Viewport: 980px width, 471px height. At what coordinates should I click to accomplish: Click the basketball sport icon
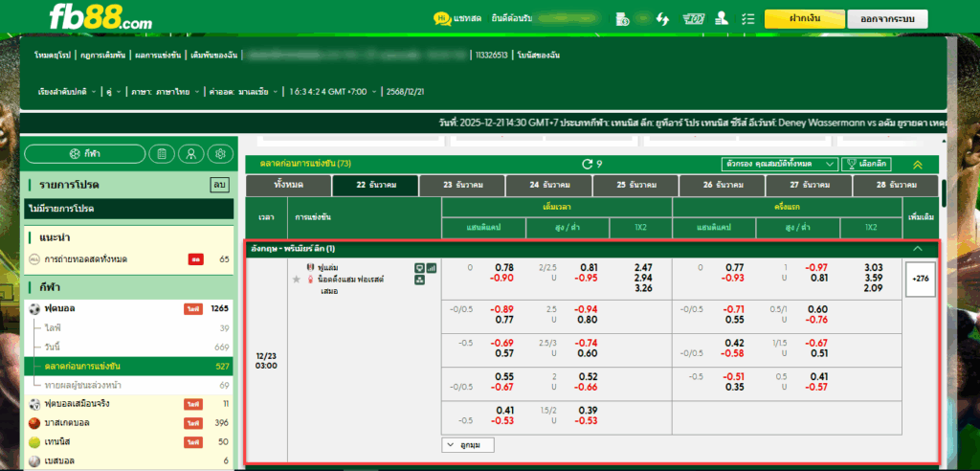[34, 423]
